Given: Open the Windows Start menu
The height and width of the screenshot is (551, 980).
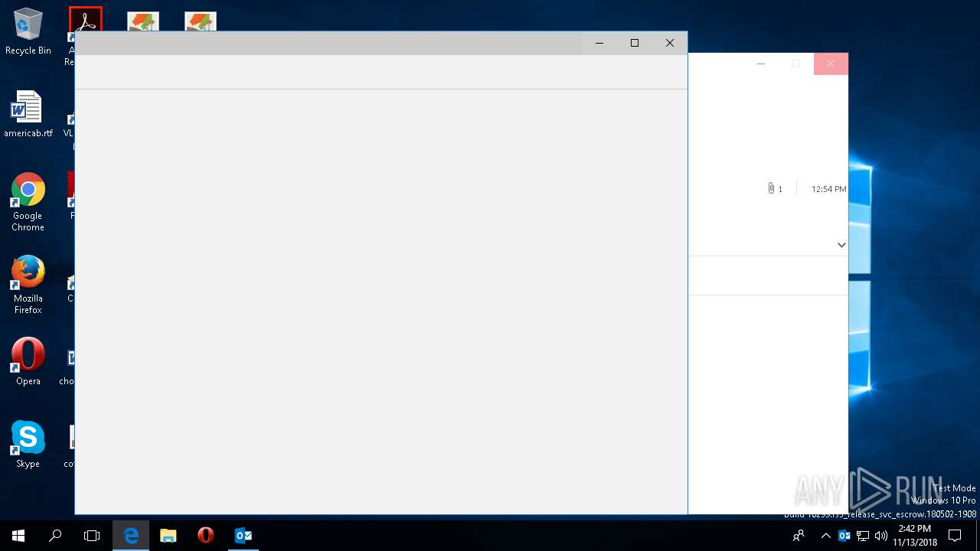Looking at the screenshot, I should [18, 536].
